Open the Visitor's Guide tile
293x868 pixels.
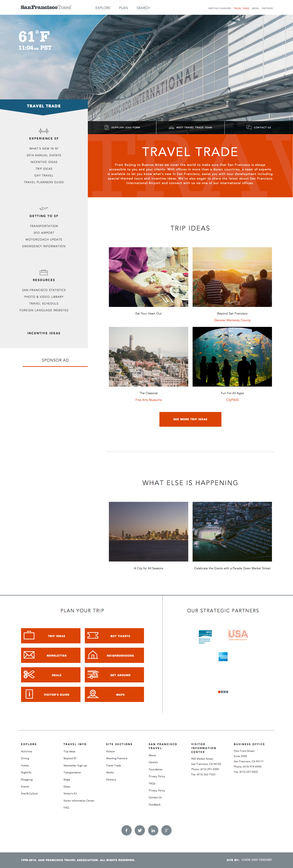click(51, 695)
